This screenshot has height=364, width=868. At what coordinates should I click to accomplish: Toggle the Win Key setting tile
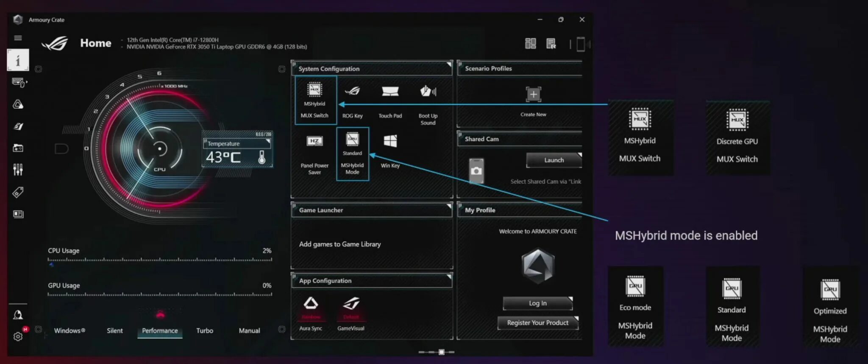[390, 151]
